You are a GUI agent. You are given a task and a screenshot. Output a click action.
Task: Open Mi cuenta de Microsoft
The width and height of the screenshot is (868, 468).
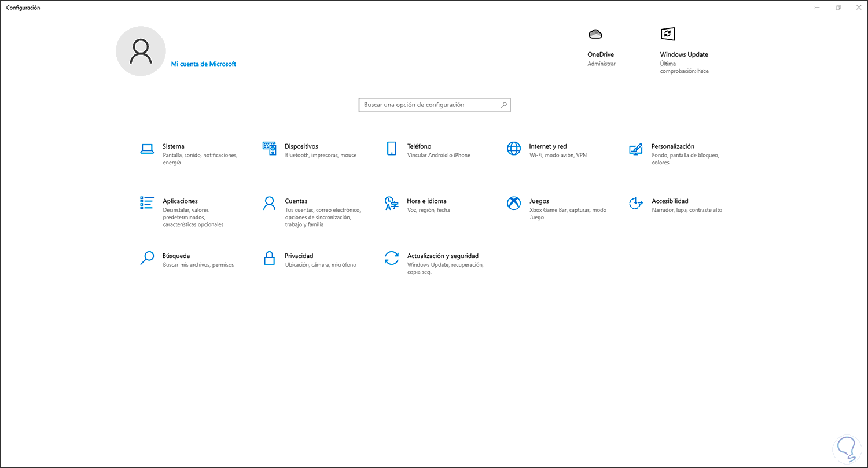(x=203, y=64)
